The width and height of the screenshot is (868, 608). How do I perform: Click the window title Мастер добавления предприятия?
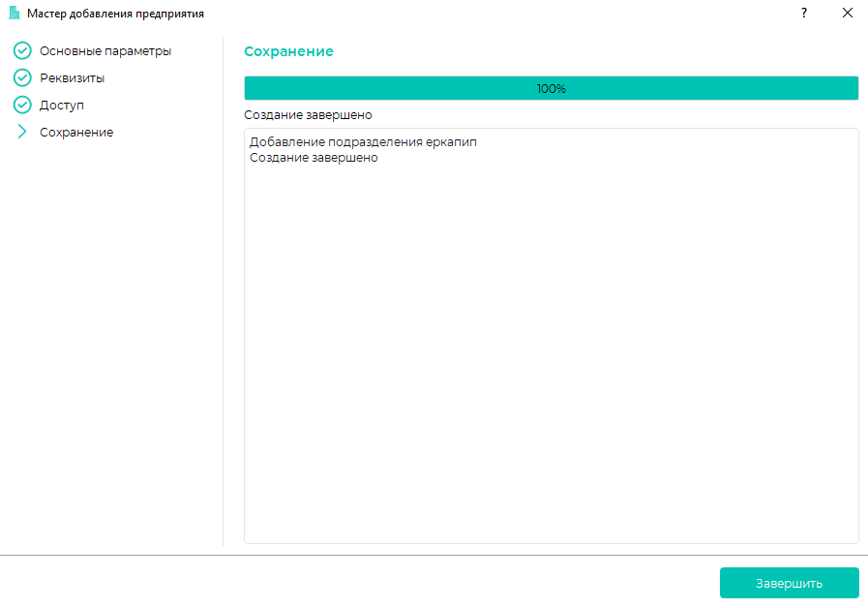115,14
